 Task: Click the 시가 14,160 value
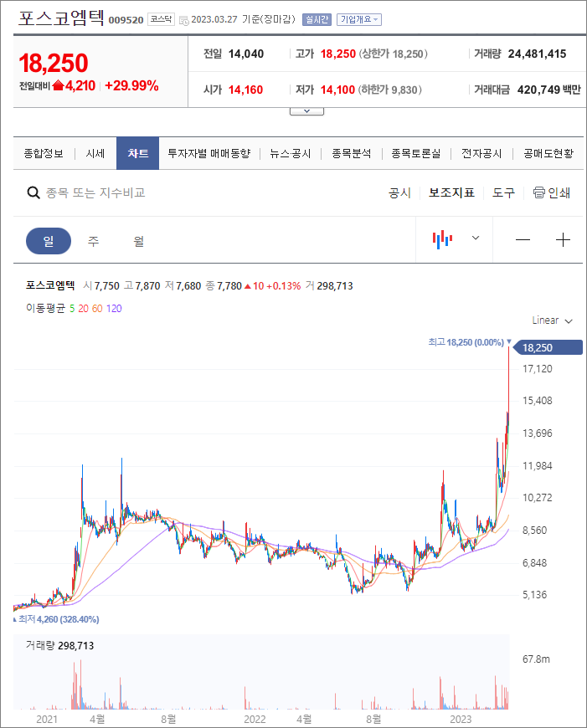(x=246, y=90)
